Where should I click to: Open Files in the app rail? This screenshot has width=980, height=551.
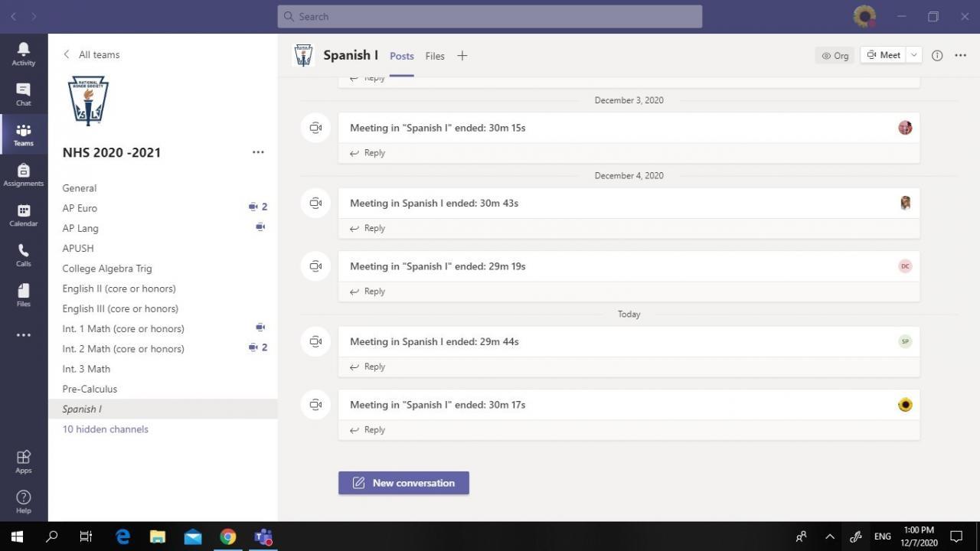(x=24, y=295)
